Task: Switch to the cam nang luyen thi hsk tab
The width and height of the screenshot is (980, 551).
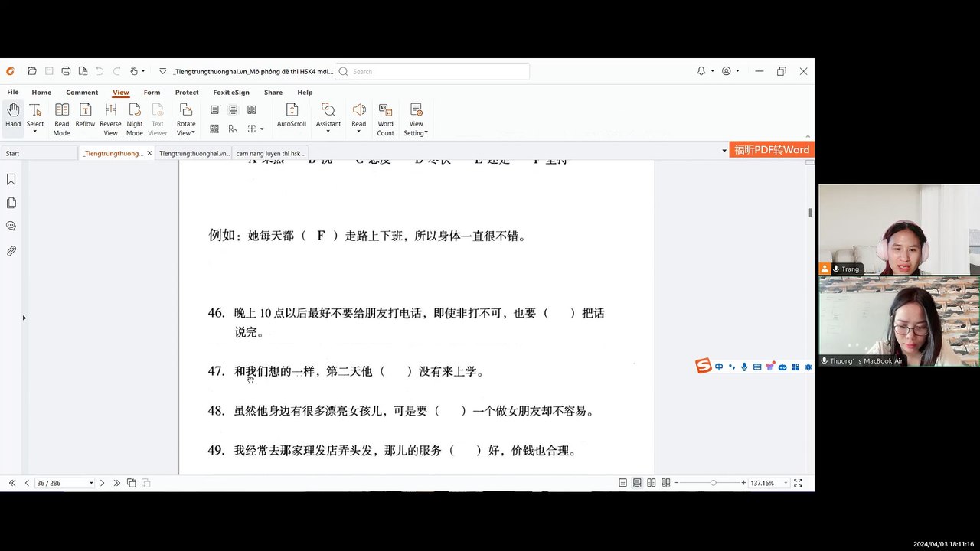Action: (270, 153)
